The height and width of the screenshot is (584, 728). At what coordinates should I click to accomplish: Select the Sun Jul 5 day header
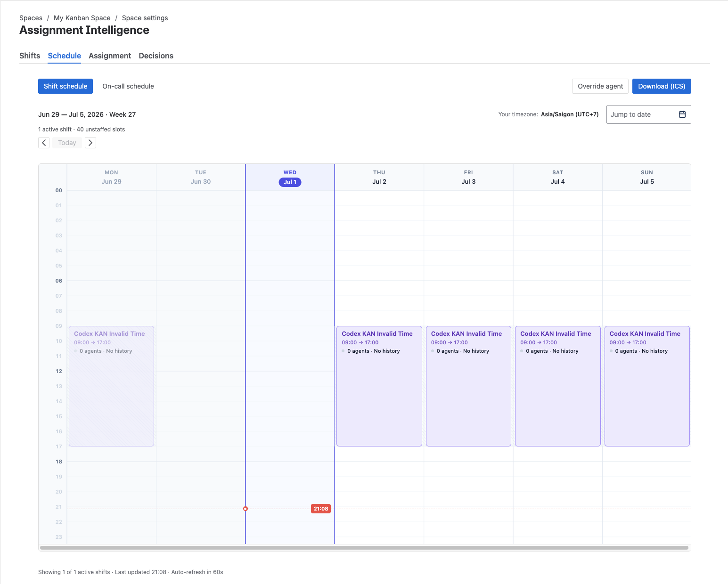pos(647,178)
